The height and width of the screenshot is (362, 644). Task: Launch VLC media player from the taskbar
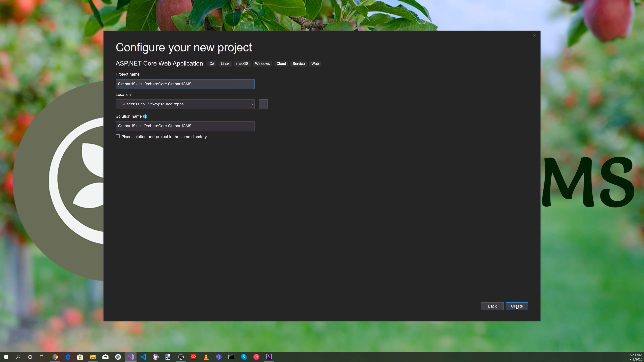[x=206, y=357]
